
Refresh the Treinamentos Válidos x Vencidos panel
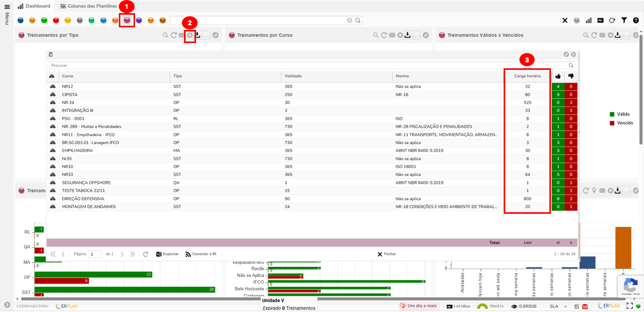click(594, 35)
